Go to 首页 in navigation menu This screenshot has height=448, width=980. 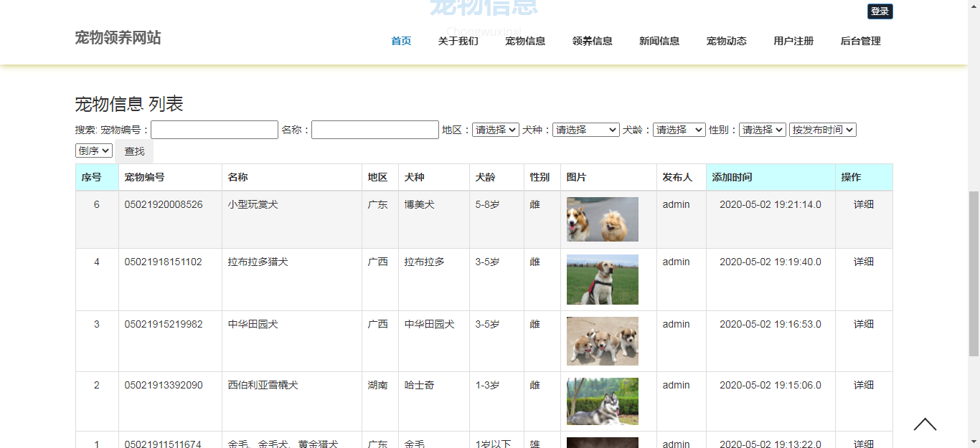pyautogui.click(x=401, y=41)
